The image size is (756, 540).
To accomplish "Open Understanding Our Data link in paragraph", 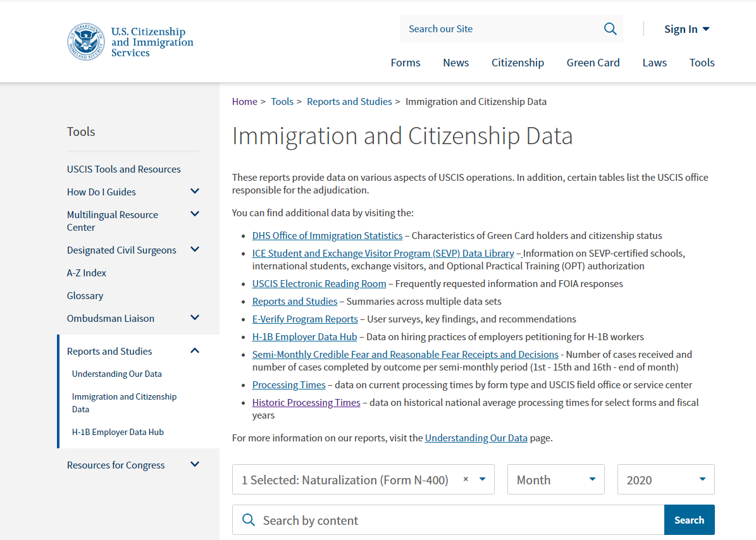I will (x=476, y=438).
